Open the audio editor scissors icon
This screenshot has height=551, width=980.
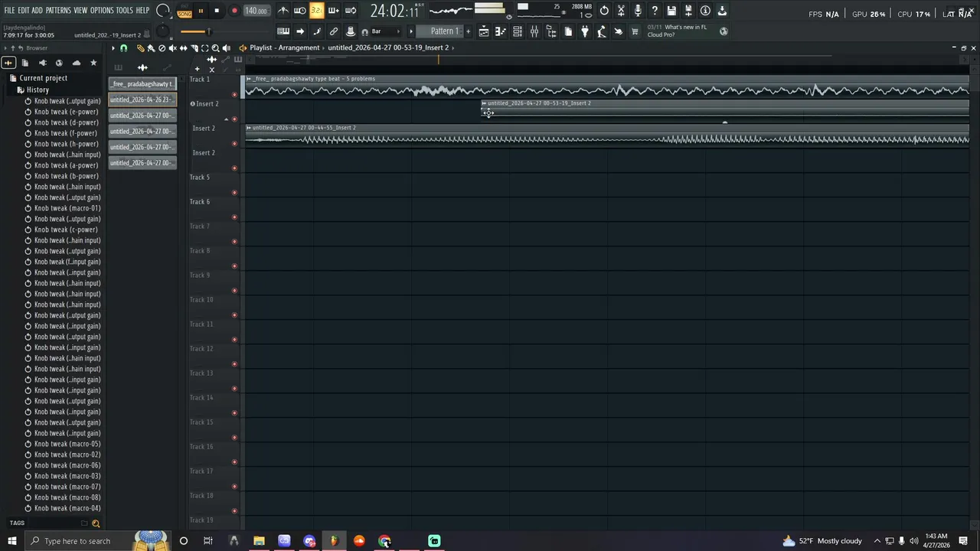click(621, 11)
